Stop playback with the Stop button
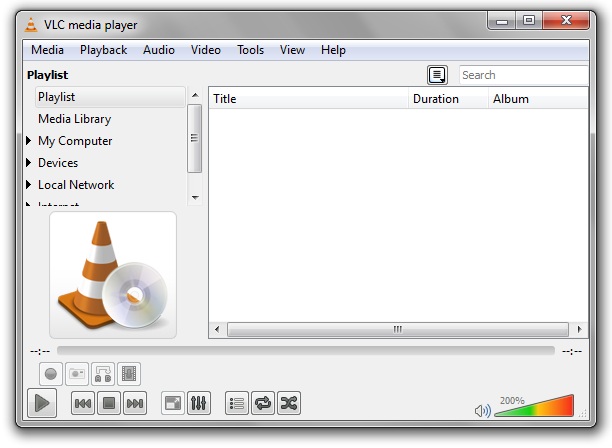 pyautogui.click(x=109, y=403)
